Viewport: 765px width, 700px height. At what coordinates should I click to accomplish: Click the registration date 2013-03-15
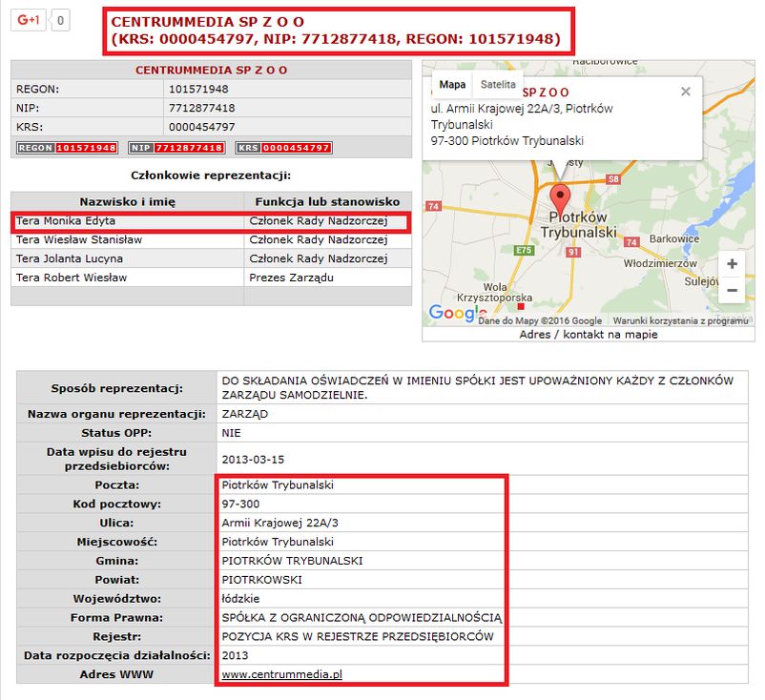coord(253,460)
